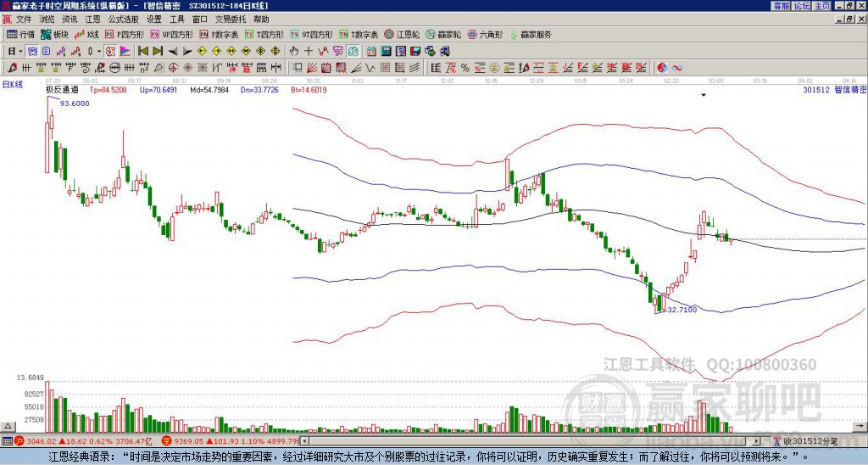The width and height of the screenshot is (868, 465).
Task: Click the yellow diamond right-arrow icon
Action: coord(216,52)
